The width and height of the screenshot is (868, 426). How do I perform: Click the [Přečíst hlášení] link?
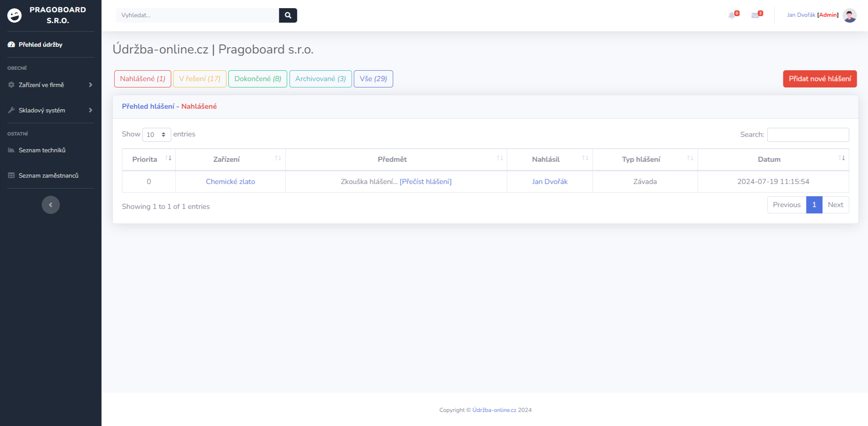coord(426,182)
